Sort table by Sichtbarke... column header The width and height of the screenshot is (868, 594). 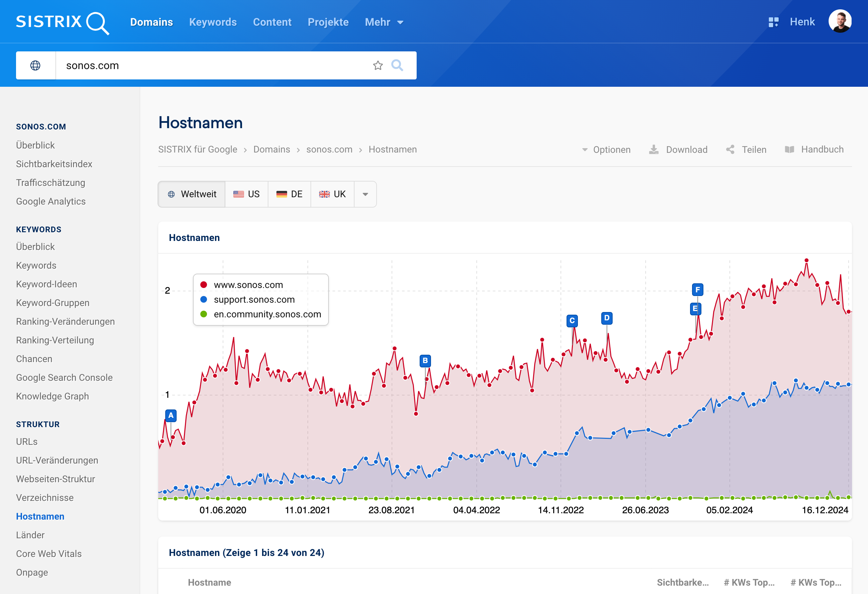[x=682, y=583]
